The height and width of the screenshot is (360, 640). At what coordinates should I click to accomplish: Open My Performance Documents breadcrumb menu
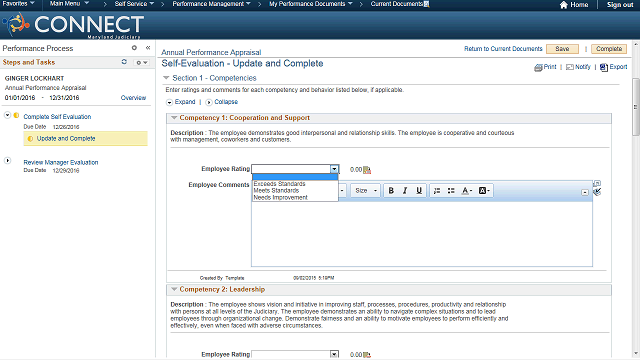click(x=311, y=4)
